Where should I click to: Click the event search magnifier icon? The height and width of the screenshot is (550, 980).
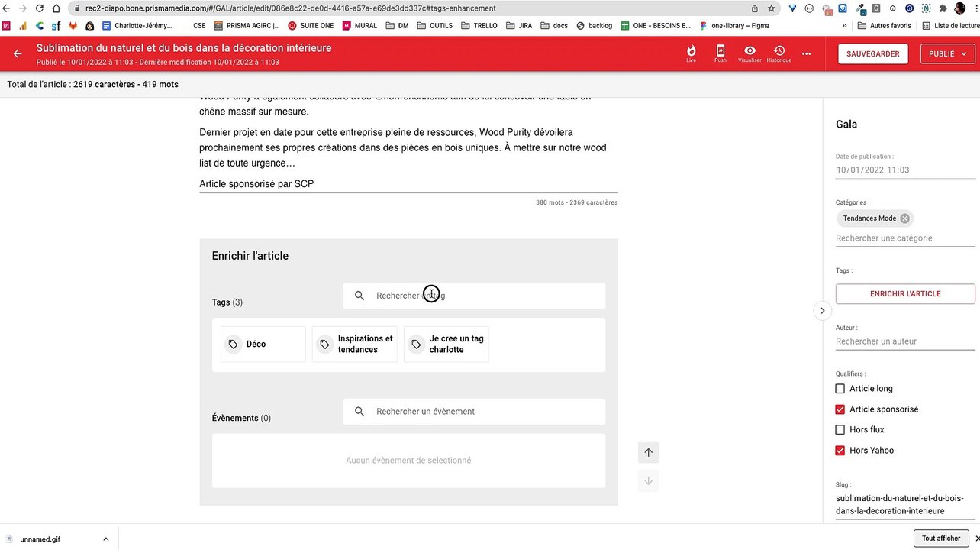(359, 412)
